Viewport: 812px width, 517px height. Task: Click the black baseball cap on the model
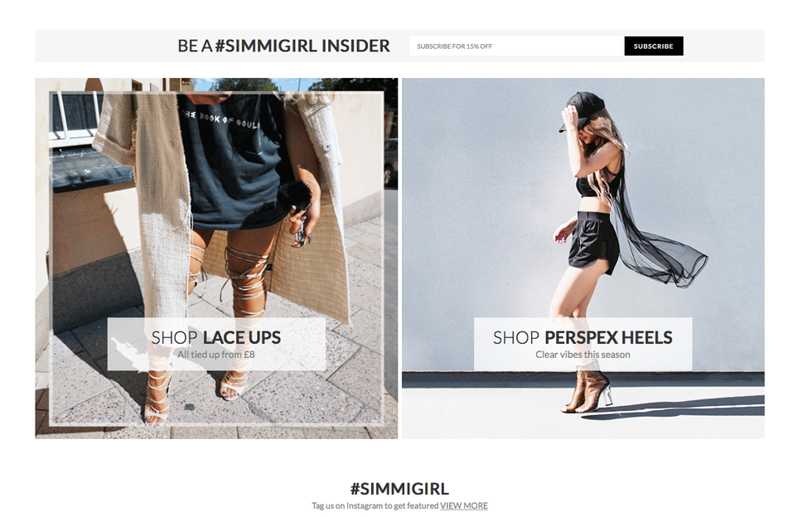(581, 109)
